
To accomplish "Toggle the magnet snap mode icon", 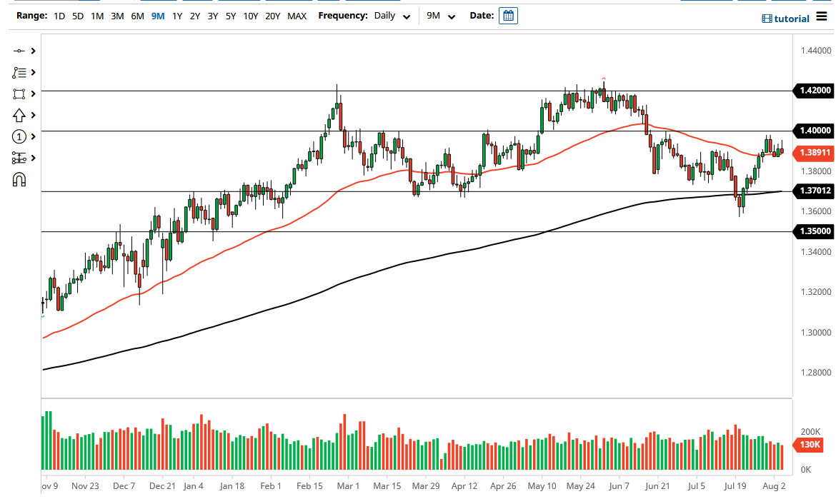I will 19,180.
